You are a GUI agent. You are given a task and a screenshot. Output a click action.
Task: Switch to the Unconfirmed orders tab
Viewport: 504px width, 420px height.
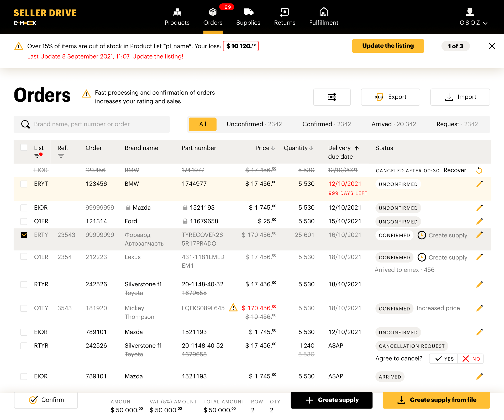pos(254,124)
